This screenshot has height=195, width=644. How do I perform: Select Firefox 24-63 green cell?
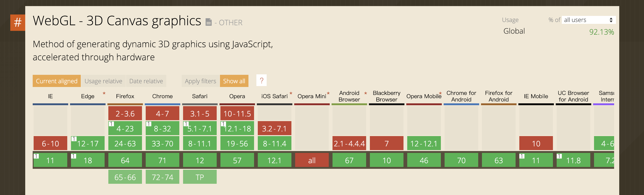(x=125, y=143)
